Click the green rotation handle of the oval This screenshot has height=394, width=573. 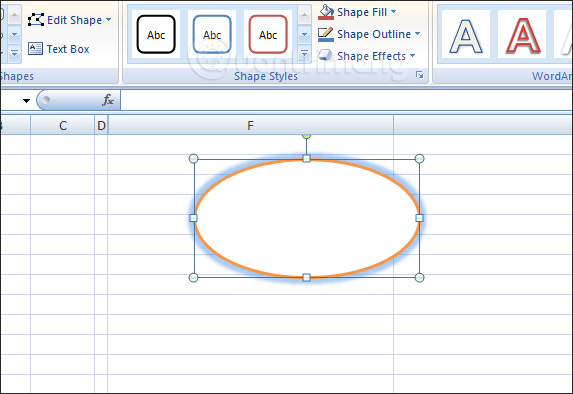pos(307,136)
